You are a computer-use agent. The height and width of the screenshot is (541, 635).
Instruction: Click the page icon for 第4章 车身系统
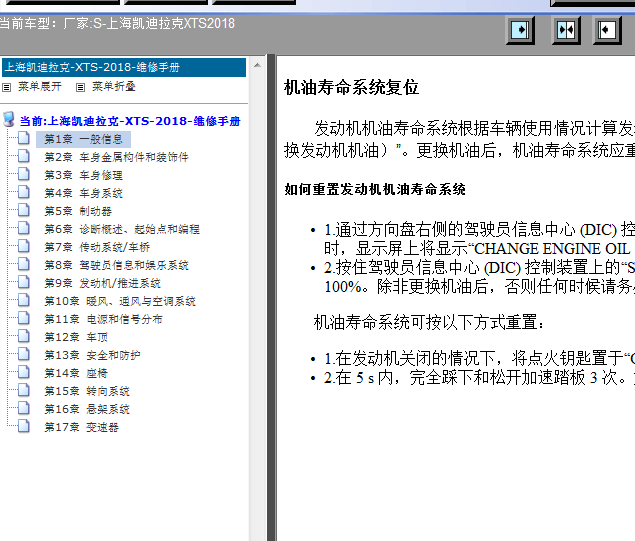point(24,192)
